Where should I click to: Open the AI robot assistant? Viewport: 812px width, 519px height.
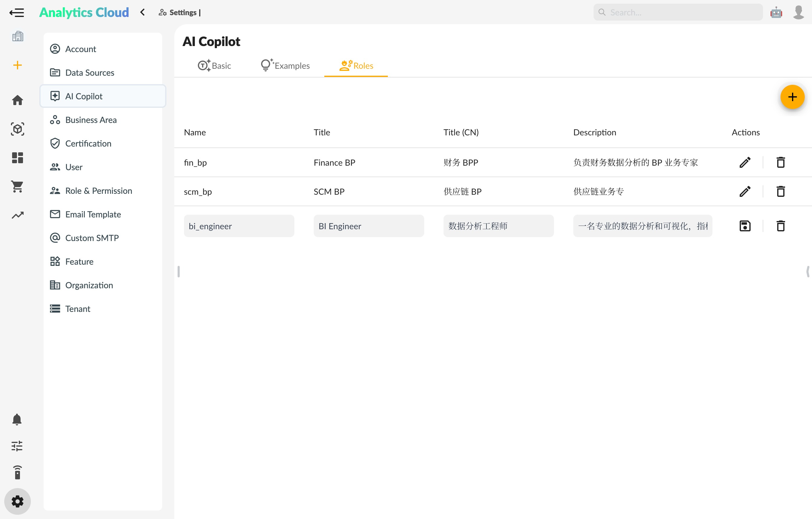[776, 12]
